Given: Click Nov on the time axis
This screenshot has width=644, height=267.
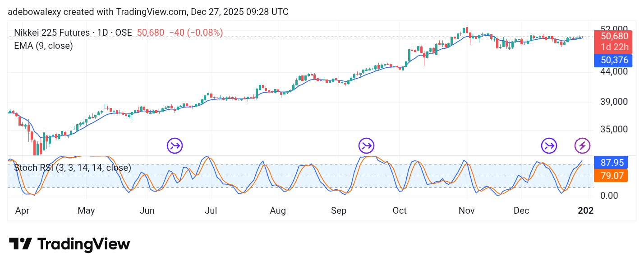Looking at the screenshot, I should [x=466, y=211].
